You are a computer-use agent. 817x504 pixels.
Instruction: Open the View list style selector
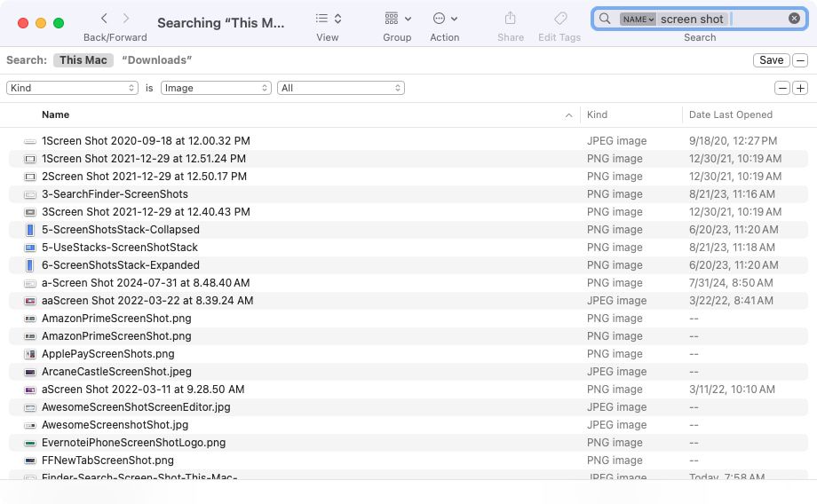pos(328,19)
